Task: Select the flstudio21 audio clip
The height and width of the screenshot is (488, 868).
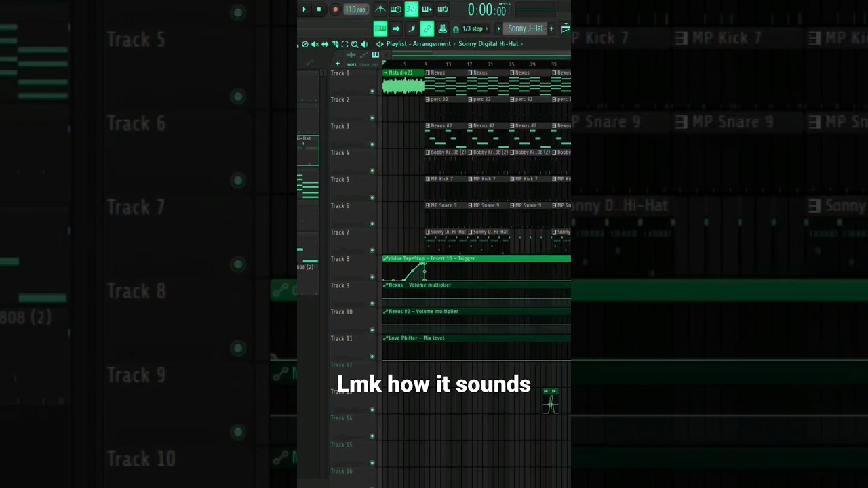Action: (403, 82)
